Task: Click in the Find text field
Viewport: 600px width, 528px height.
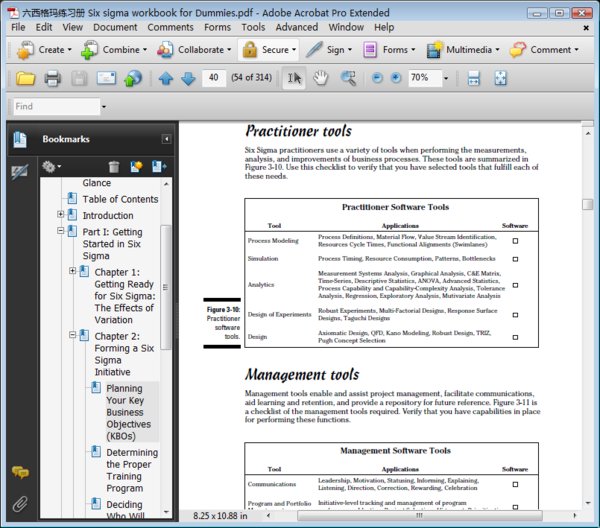Action: (55, 106)
